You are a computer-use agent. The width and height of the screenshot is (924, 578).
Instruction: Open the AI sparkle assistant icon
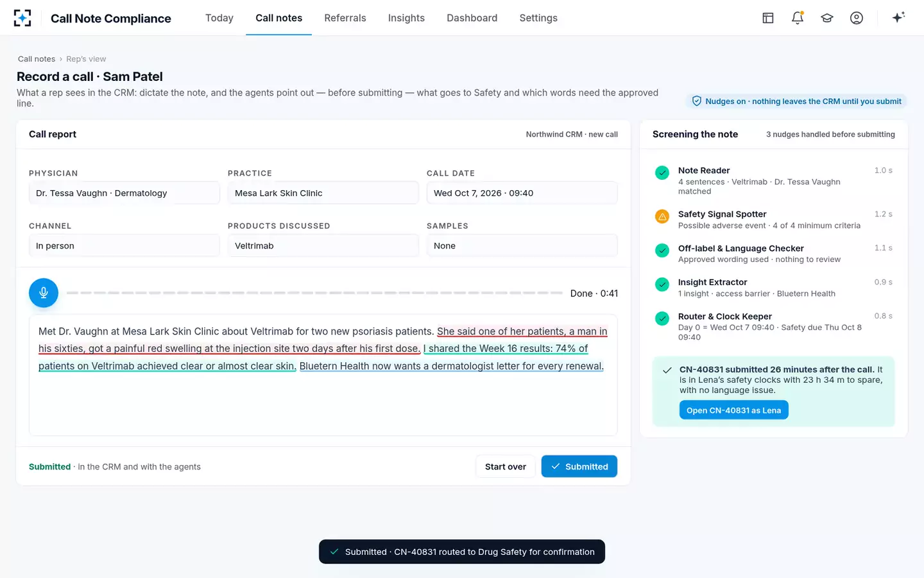[x=898, y=17]
